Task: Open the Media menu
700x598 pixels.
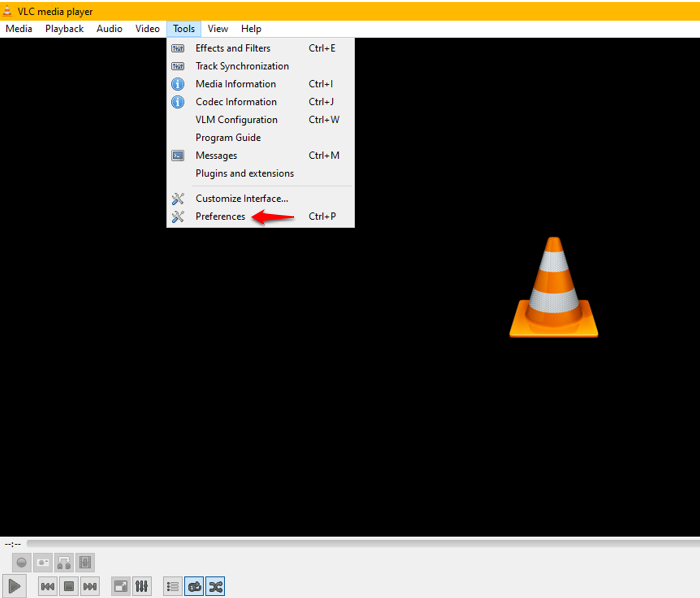Action: click(19, 29)
